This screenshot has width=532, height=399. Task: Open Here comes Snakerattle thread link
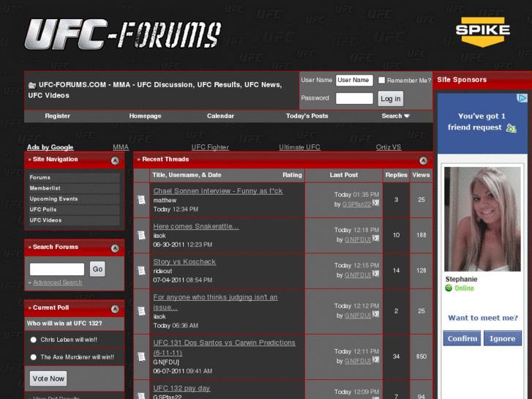pos(196,226)
